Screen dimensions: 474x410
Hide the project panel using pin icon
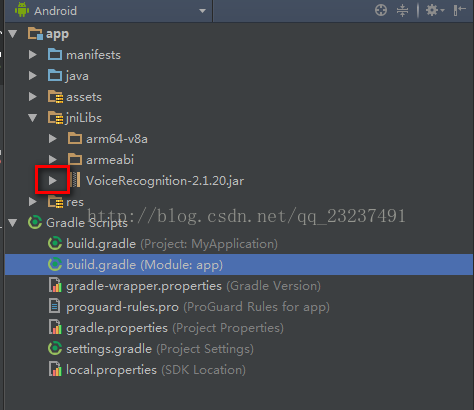pyautogui.click(x=459, y=10)
